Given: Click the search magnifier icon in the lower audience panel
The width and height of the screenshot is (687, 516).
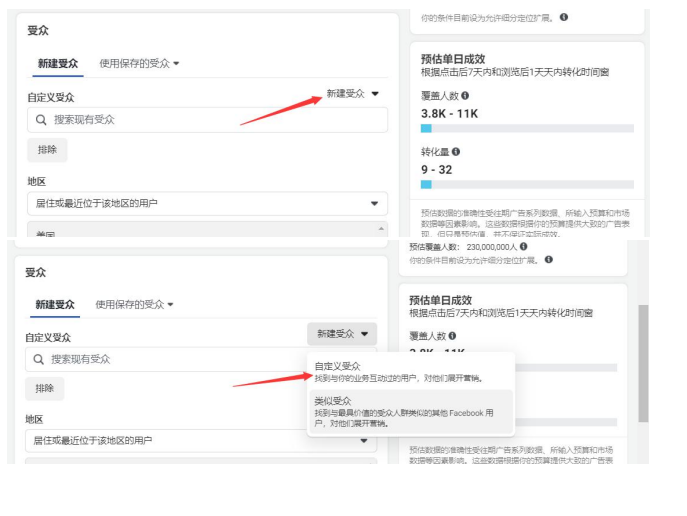Looking at the screenshot, I should pos(39,359).
